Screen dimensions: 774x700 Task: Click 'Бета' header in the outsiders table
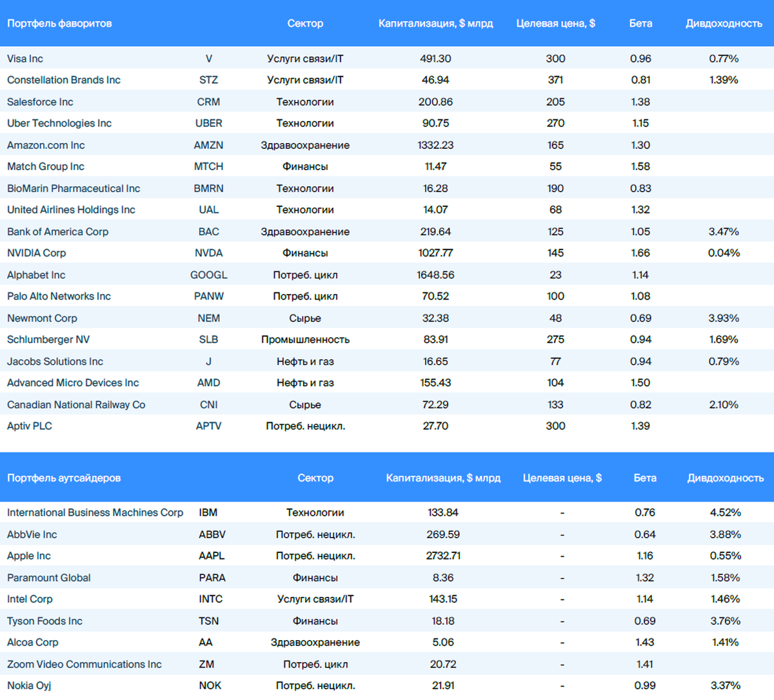click(645, 478)
